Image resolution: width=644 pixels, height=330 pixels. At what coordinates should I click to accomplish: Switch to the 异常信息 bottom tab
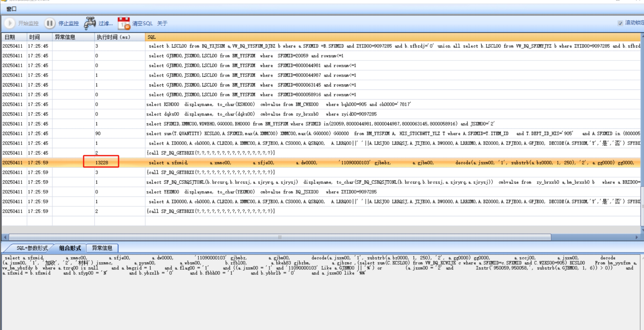(x=102, y=248)
